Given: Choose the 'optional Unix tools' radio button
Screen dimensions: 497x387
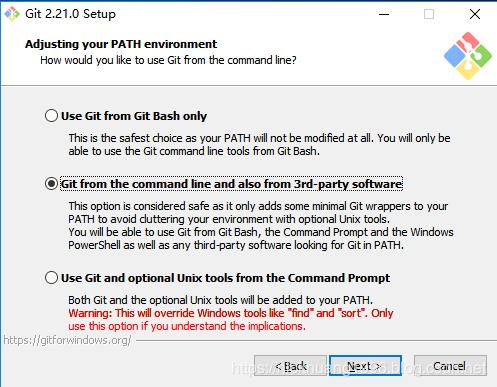Looking at the screenshot, I should [x=51, y=278].
